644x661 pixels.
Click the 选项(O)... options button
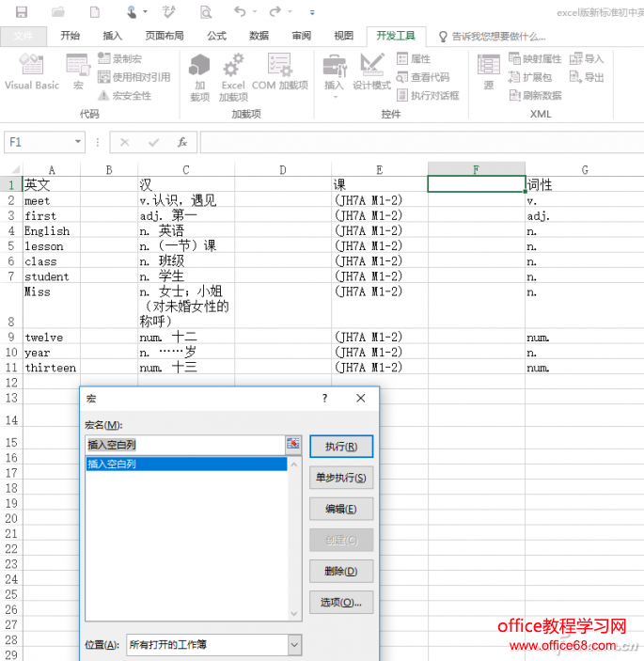pyautogui.click(x=341, y=603)
